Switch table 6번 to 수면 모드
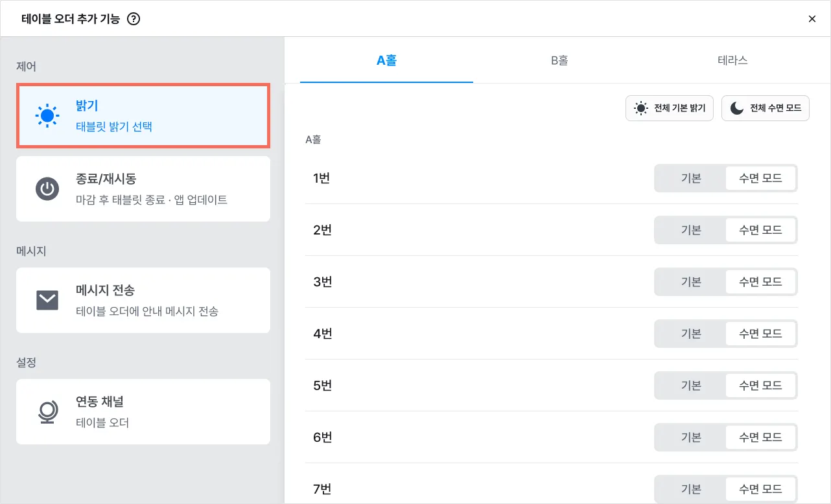Viewport: 831px width, 504px height. 760,437
